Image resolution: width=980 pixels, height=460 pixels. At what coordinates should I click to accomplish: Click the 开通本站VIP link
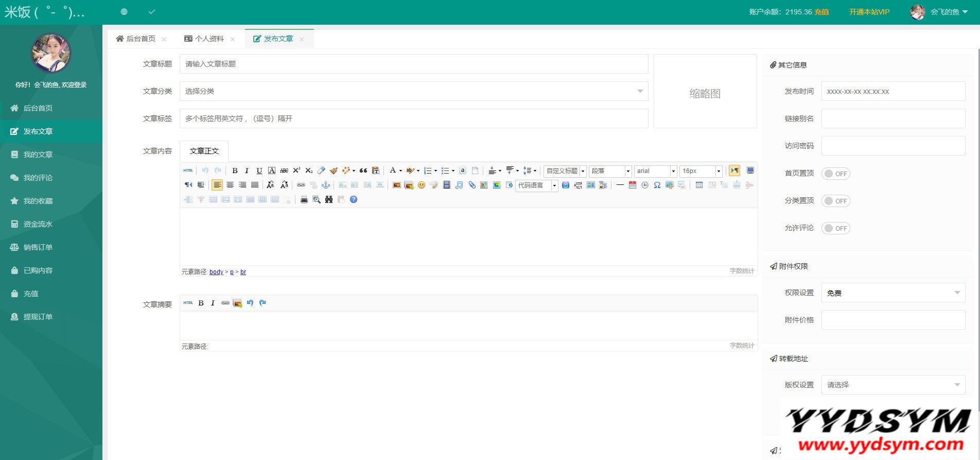tap(869, 12)
